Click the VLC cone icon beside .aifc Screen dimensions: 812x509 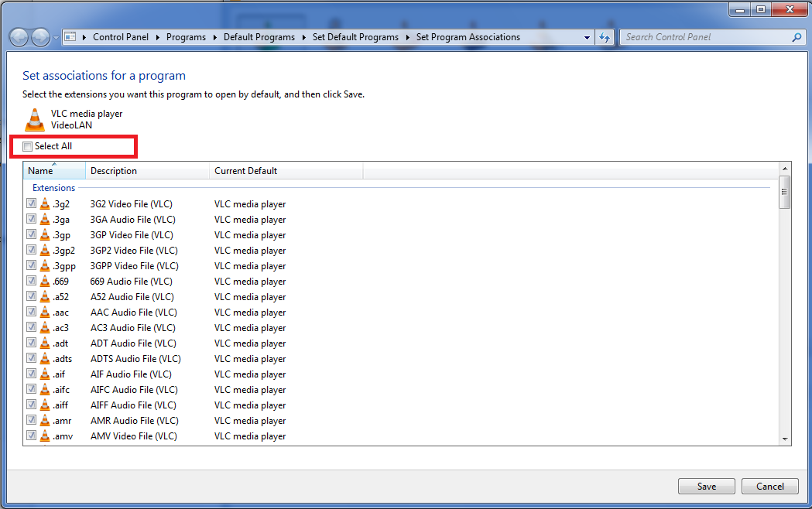[x=45, y=390]
